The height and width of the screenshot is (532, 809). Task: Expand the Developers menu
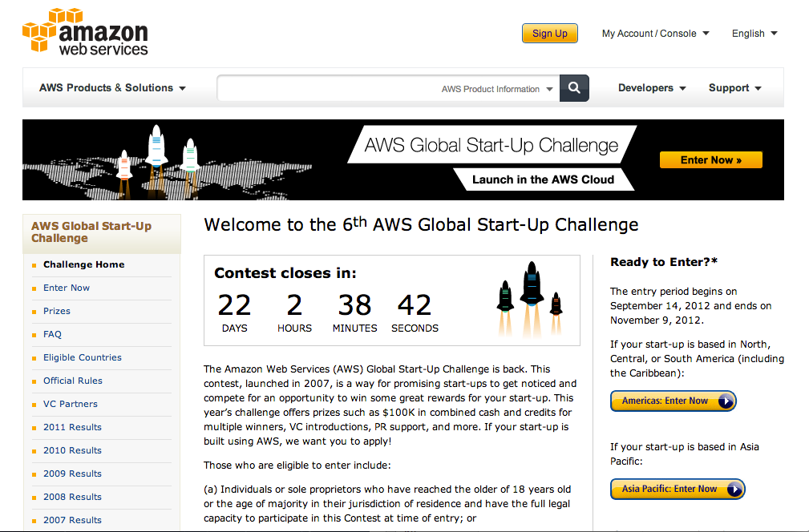(652, 88)
